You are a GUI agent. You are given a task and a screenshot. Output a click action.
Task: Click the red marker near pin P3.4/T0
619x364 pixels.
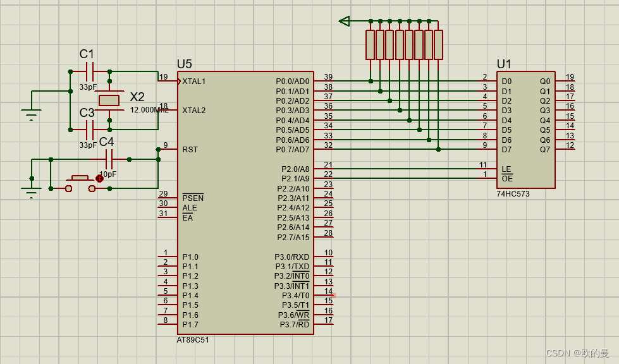[x=334, y=294]
